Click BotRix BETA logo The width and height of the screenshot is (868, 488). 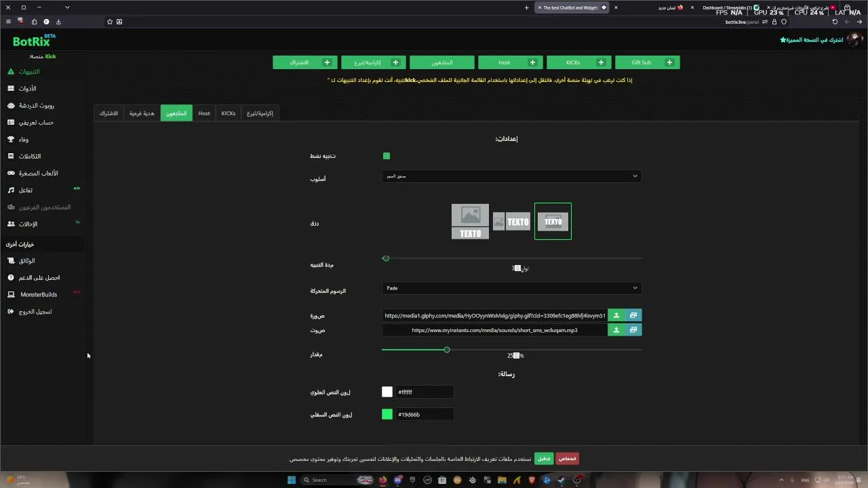[33, 41]
